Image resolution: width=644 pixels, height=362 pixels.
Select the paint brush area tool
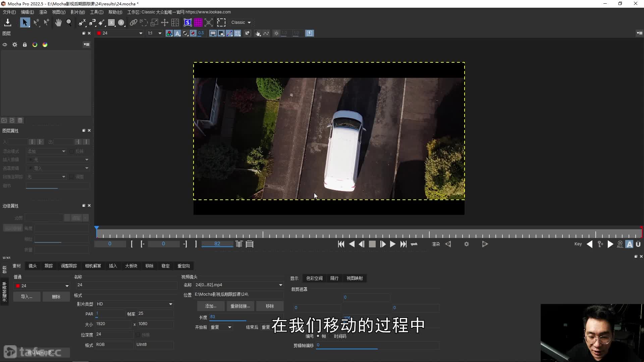(x=102, y=22)
